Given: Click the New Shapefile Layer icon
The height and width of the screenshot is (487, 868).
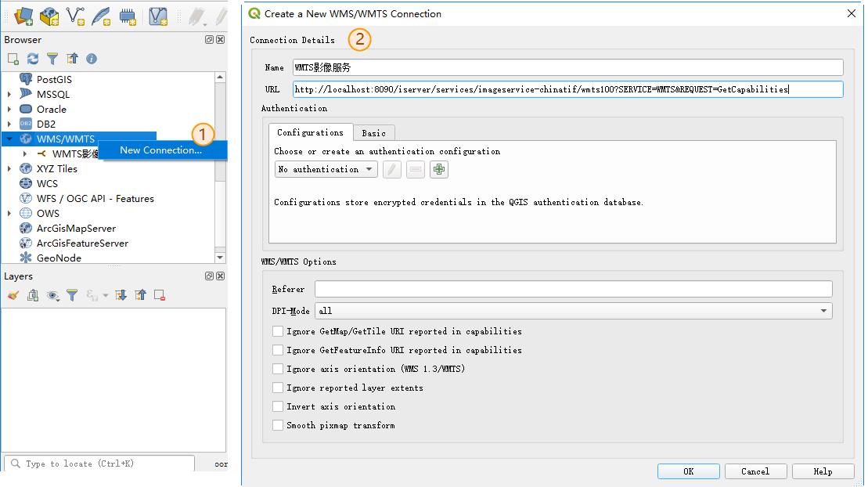Looking at the screenshot, I should point(75,15).
